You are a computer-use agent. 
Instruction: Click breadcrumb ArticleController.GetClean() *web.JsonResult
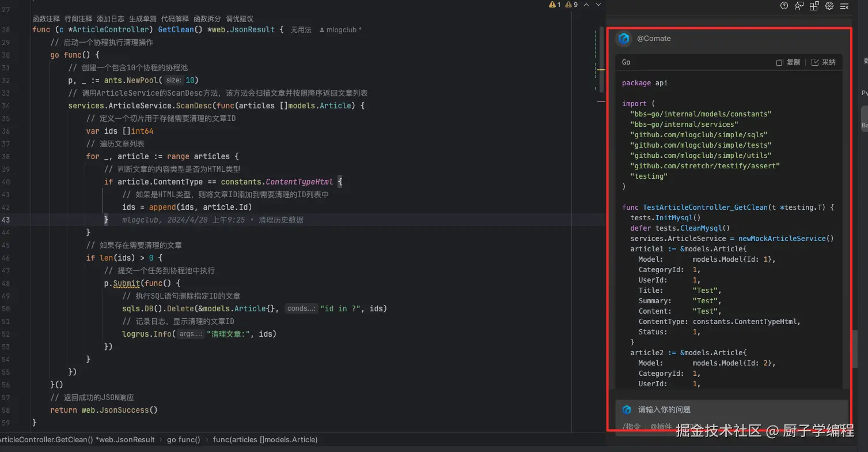click(x=77, y=439)
